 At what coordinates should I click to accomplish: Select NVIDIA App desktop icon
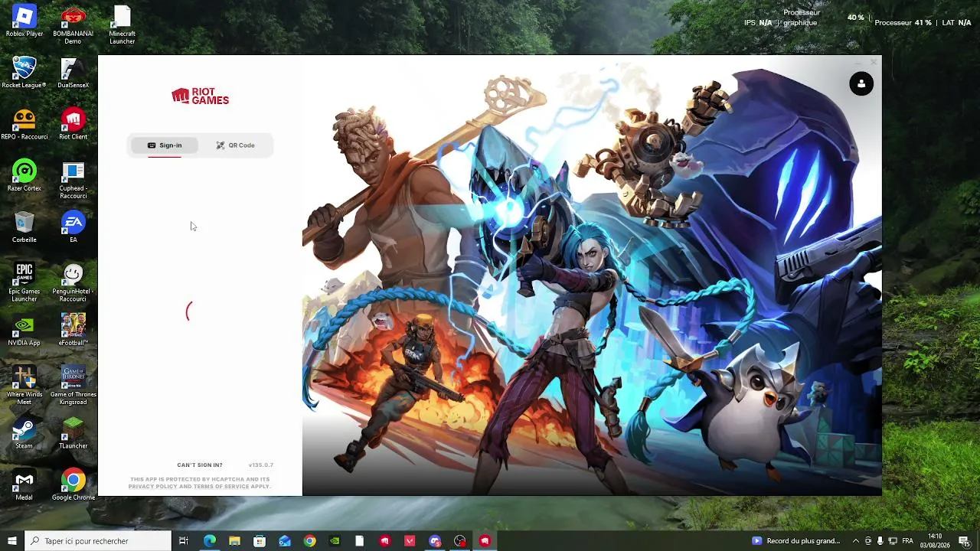[24, 330]
